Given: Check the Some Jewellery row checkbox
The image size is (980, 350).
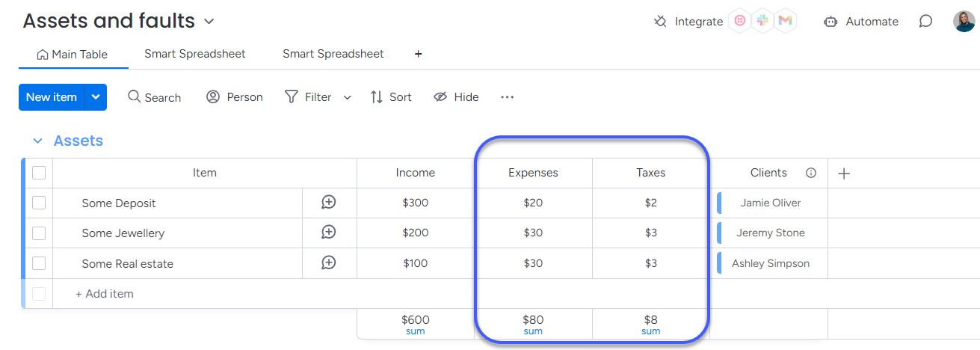Looking at the screenshot, I should point(39,233).
